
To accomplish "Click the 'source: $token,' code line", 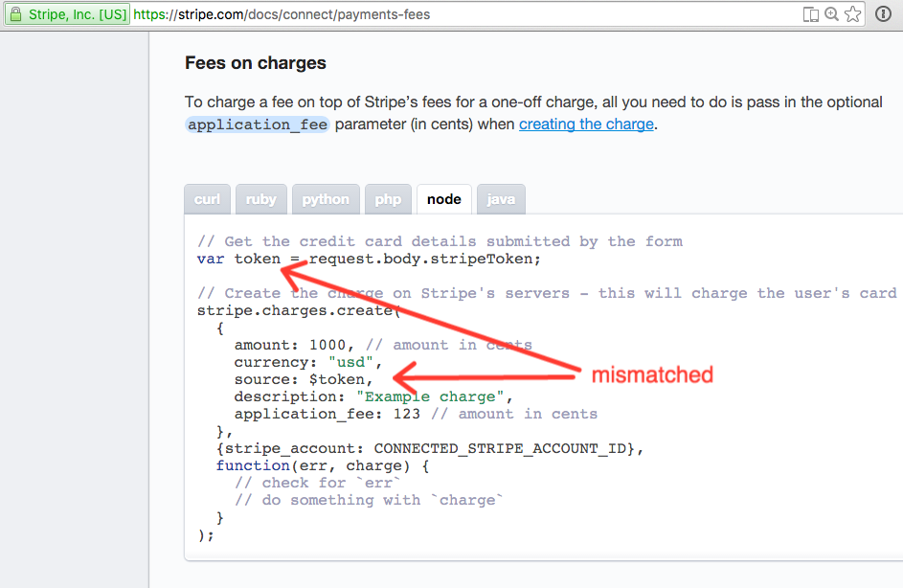I will click(x=304, y=379).
